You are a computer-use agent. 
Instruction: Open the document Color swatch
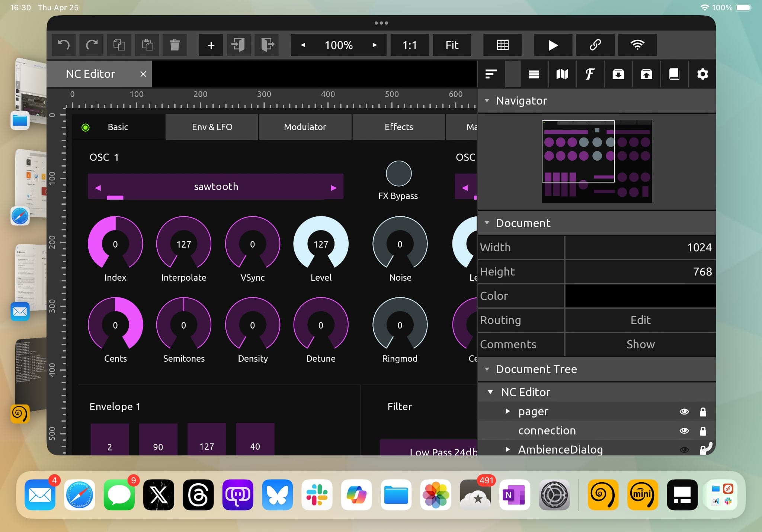point(640,296)
